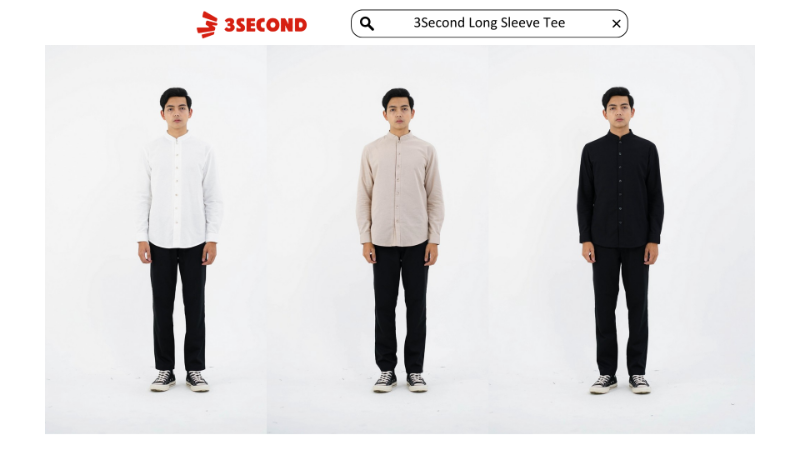
Task: Click the magnifying glass search icon
Action: point(367,23)
